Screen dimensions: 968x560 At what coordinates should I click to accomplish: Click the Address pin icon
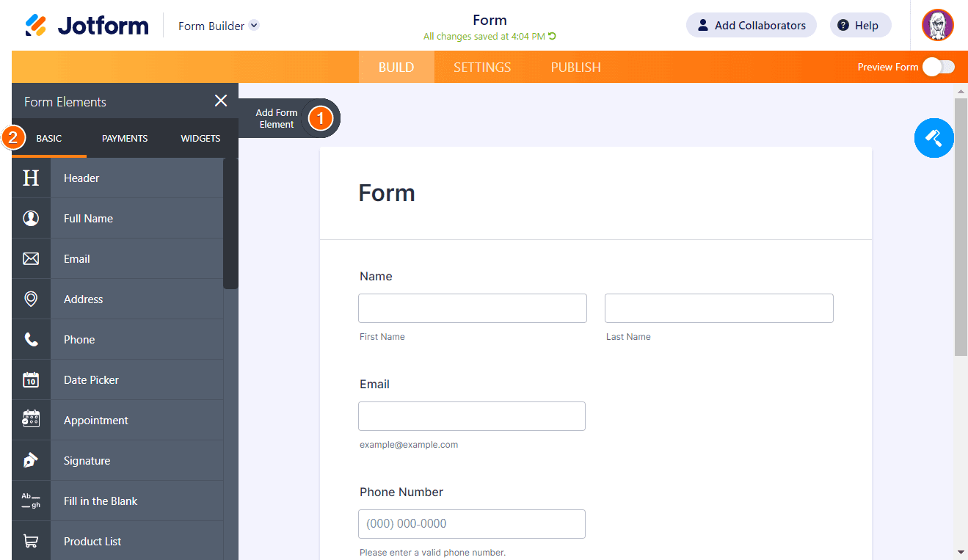31,299
